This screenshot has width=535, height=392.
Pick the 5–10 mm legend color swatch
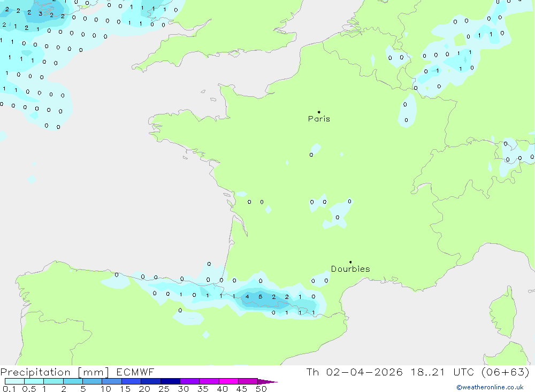[x=93, y=381]
